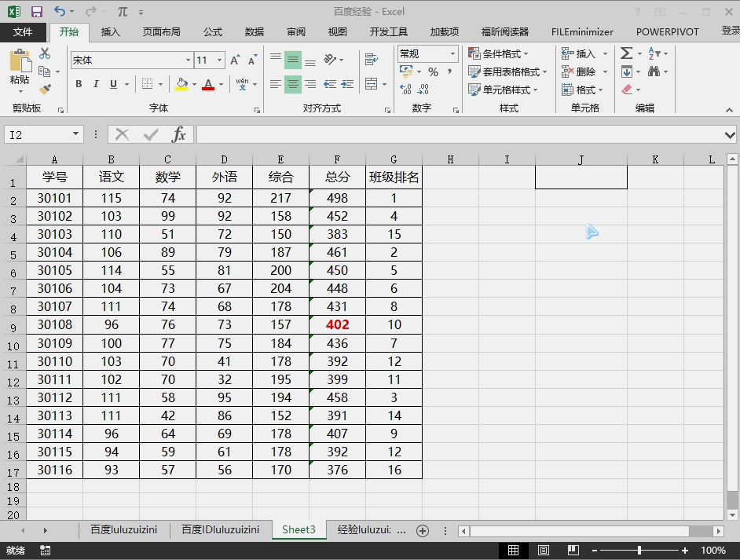Toggle Italic formatting
Image resolution: width=740 pixels, height=560 pixels.
coord(96,84)
